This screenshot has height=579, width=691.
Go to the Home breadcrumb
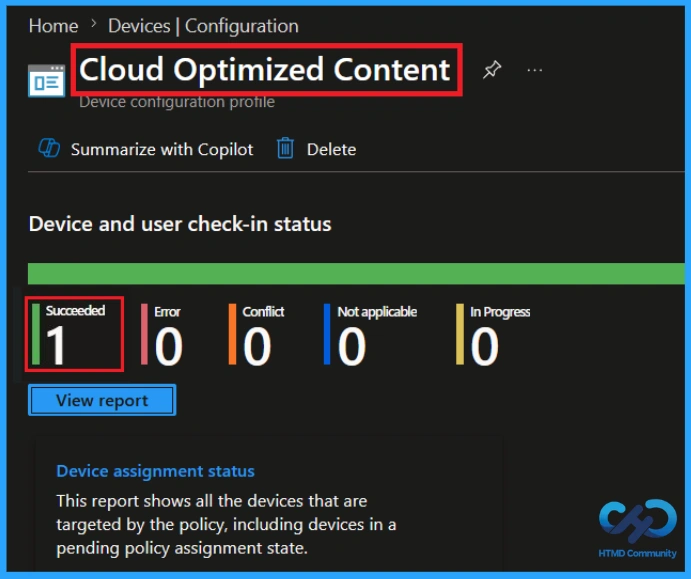(53, 26)
